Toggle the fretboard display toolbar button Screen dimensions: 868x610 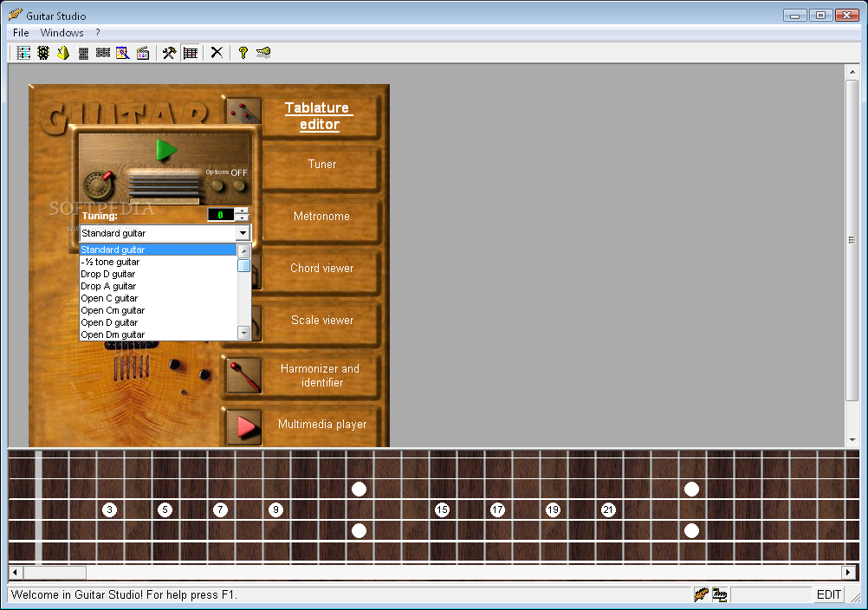click(x=190, y=53)
